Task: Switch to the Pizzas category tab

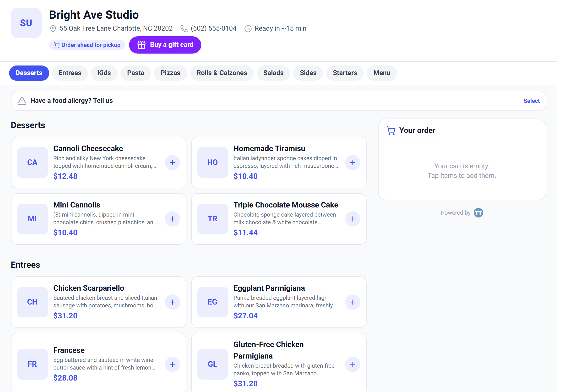Action: click(170, 73)
